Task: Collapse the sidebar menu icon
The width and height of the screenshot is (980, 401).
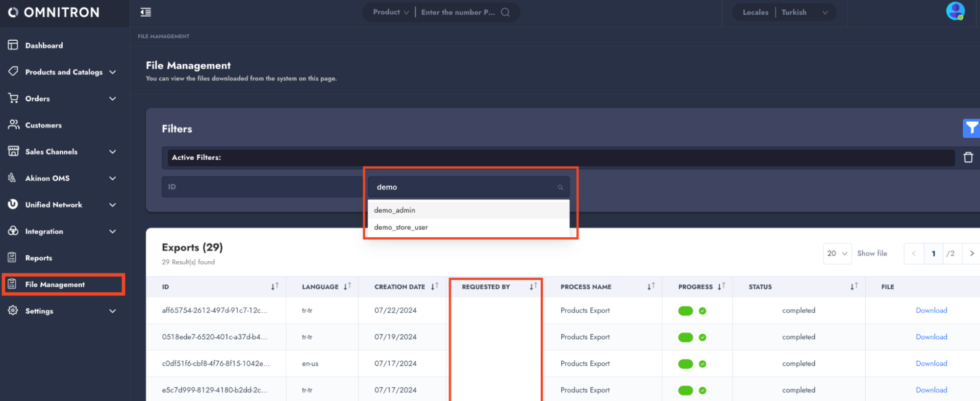Action: (146, 12)
